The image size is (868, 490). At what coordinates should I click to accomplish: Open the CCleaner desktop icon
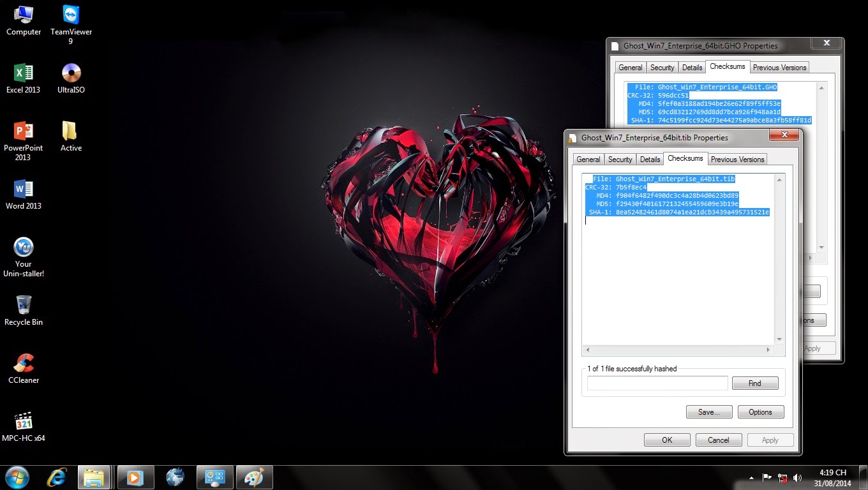coord(24,363)
